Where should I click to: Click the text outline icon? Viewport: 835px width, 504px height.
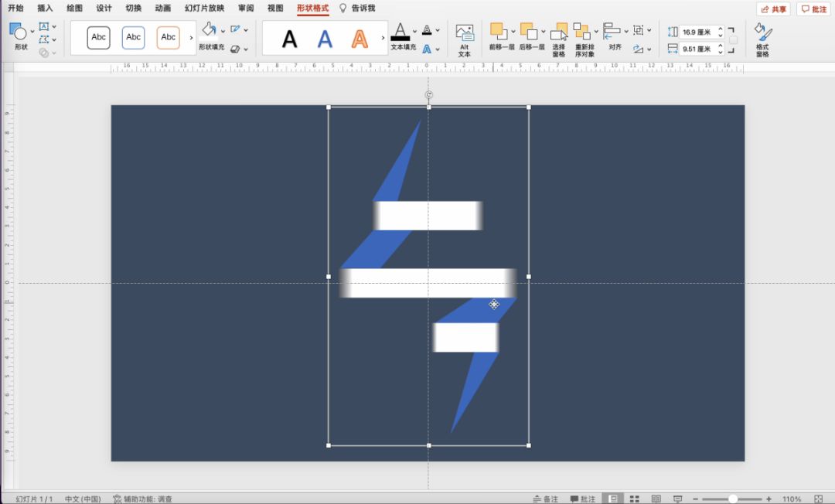click(x=427, y=30)
